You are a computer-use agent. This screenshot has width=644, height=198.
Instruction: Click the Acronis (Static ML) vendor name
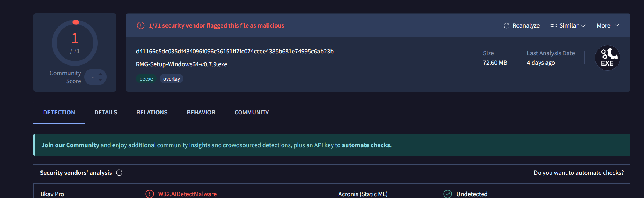[x=363, y=194]
